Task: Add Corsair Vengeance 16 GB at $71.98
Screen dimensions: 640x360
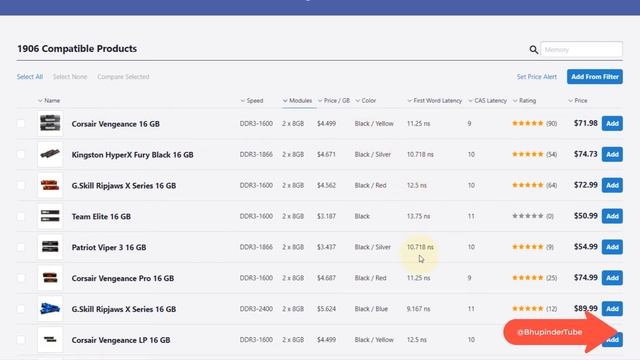Action: click(612, 123)
